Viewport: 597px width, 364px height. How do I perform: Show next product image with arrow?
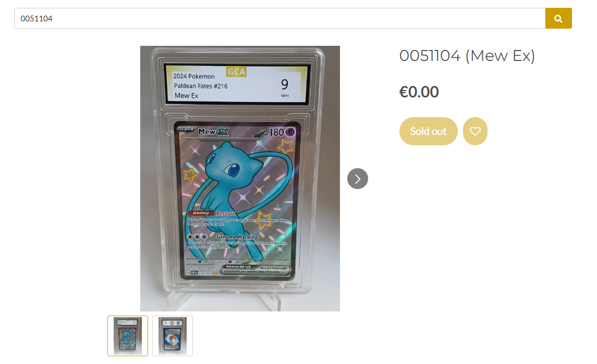coord(358,179)
